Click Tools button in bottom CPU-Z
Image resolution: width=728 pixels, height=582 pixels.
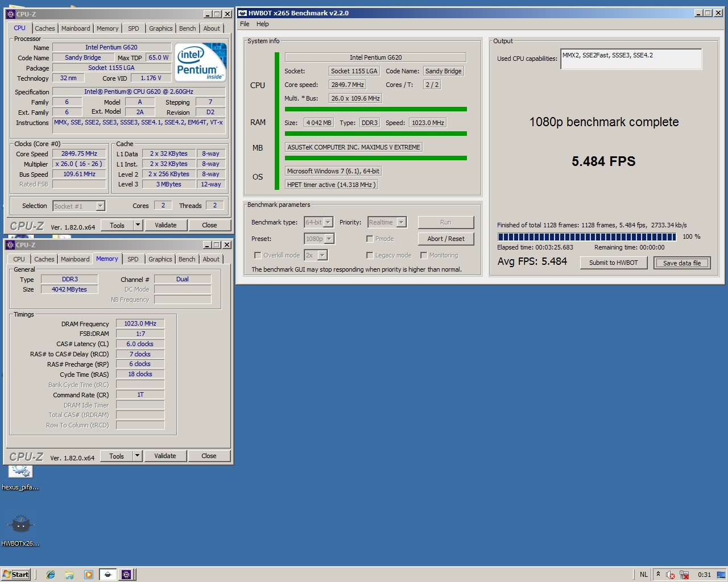(x=117, y=456)
